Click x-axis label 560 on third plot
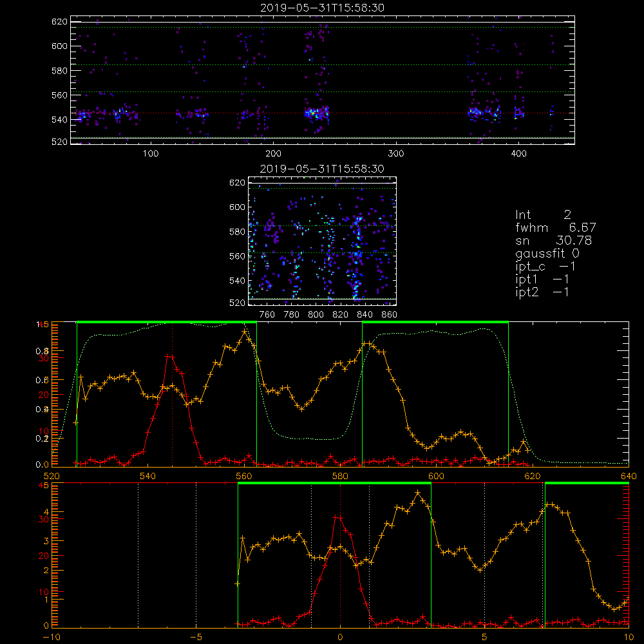This screenshot has height=644, width=644. tap(244, 476)
